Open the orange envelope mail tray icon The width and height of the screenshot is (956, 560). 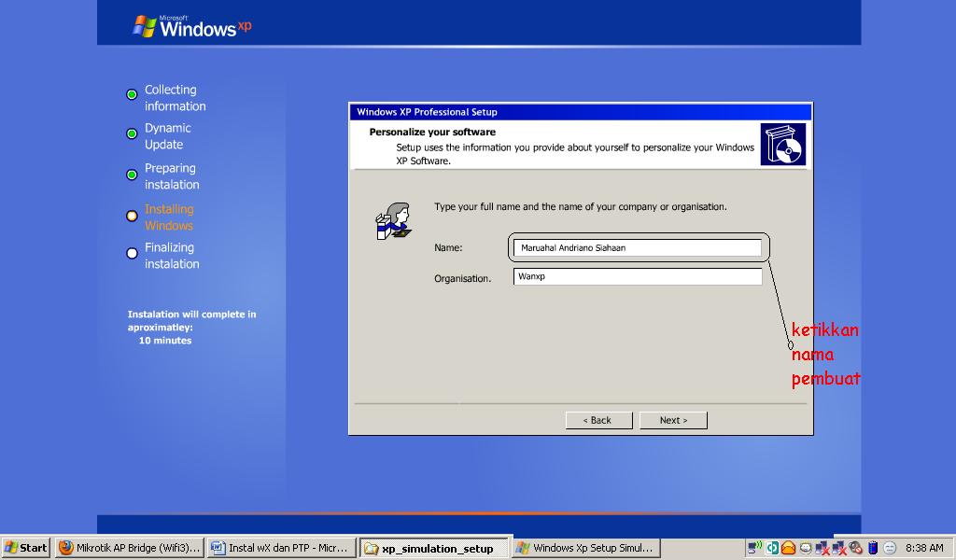point(788,548)
